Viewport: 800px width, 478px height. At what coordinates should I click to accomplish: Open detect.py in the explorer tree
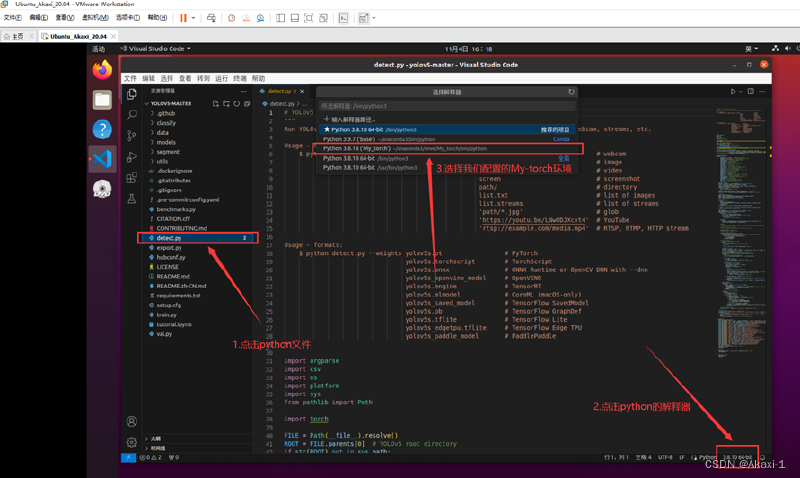198,238
